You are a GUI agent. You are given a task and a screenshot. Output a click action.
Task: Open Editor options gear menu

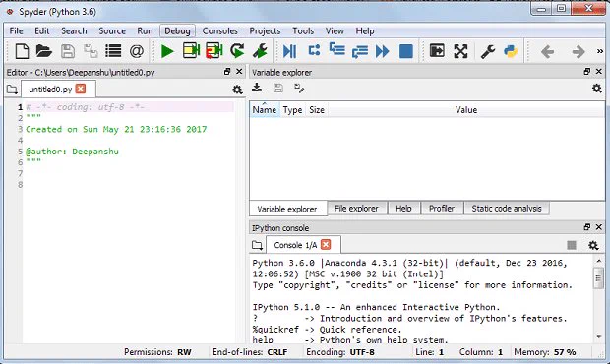237,90
